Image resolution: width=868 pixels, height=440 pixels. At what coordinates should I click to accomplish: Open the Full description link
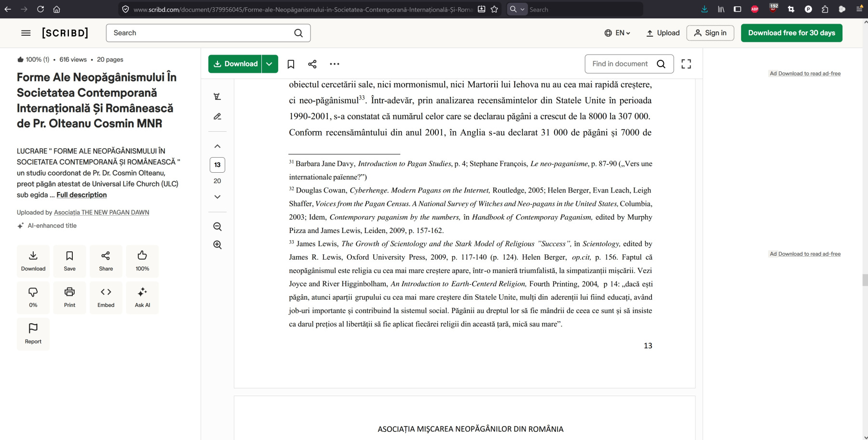pos(81,195)
